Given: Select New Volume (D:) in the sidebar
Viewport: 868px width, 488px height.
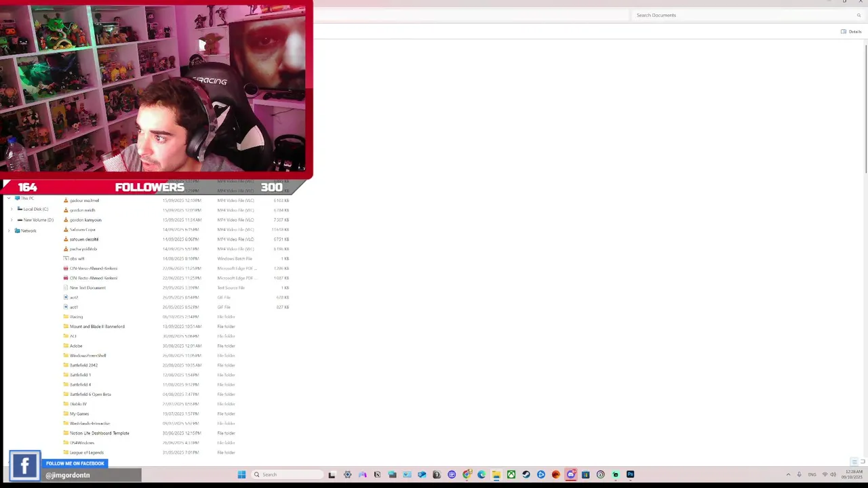Looking at the screenshot, I should pyautogui.click(x=35, y=220).
